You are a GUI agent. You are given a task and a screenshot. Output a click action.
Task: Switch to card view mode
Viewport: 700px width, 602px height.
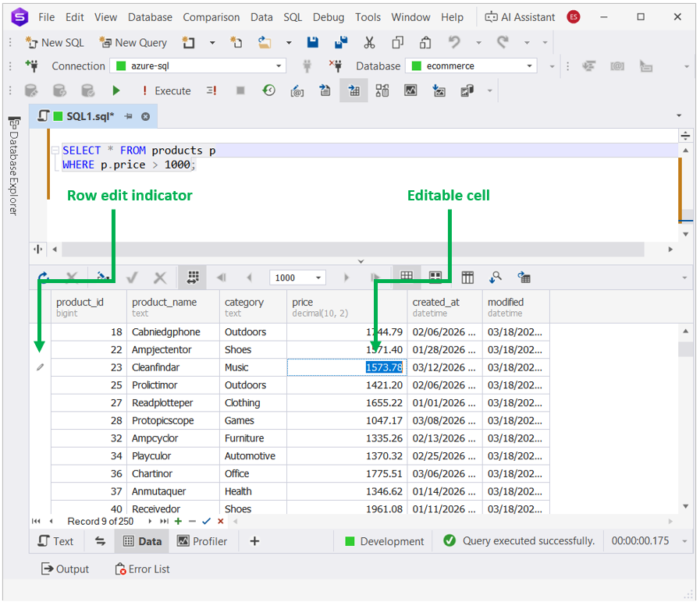pyautogui.click(x=435, y=277)
